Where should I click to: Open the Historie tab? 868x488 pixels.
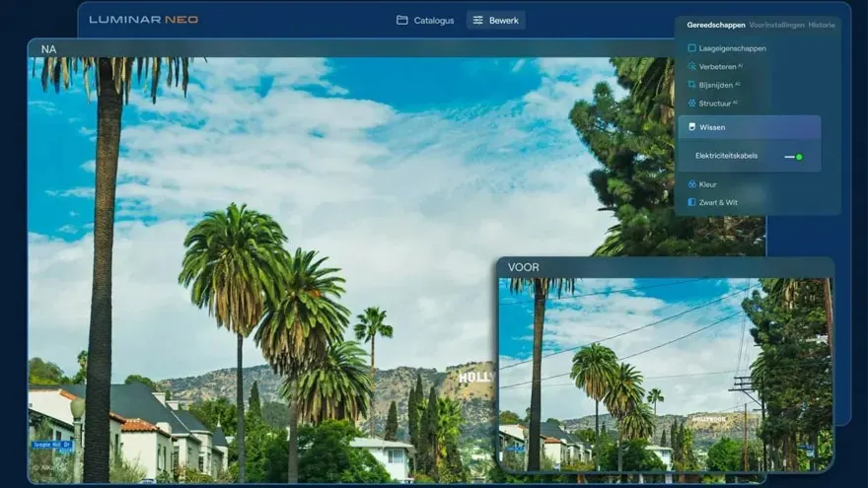click(x=822, y=25)
